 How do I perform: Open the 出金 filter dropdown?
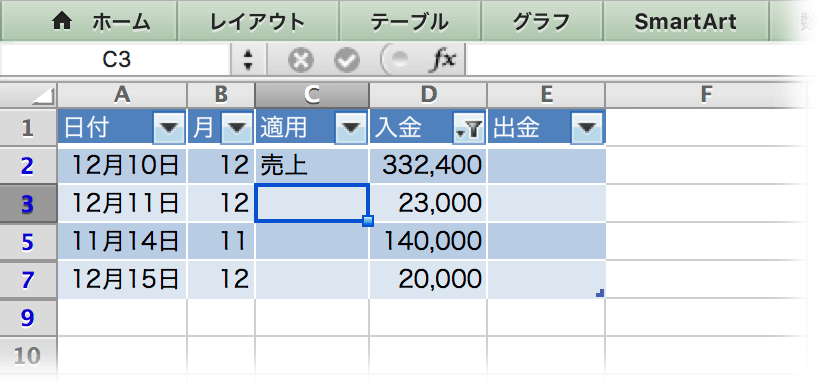coord(586,127)
